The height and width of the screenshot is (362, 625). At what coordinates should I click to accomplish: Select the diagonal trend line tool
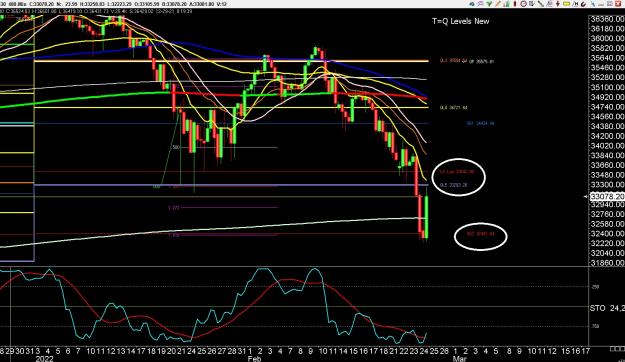(541, 4)
